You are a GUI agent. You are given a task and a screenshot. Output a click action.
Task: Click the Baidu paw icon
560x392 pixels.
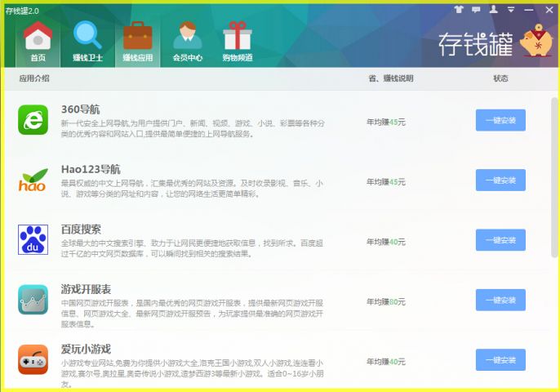[33, 239]
